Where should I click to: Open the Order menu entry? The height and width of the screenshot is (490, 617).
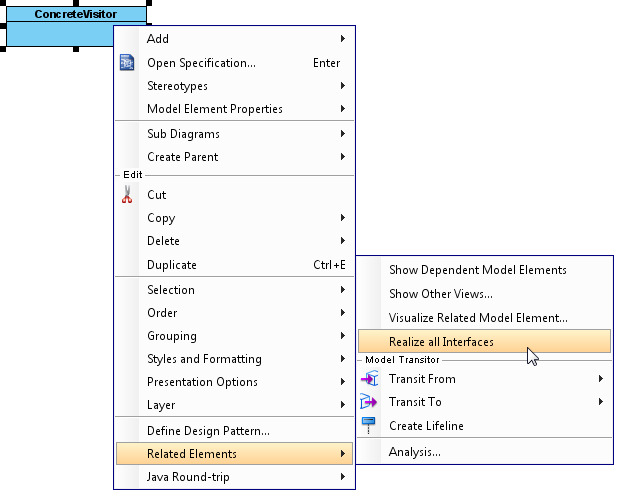tap(235, 312)
